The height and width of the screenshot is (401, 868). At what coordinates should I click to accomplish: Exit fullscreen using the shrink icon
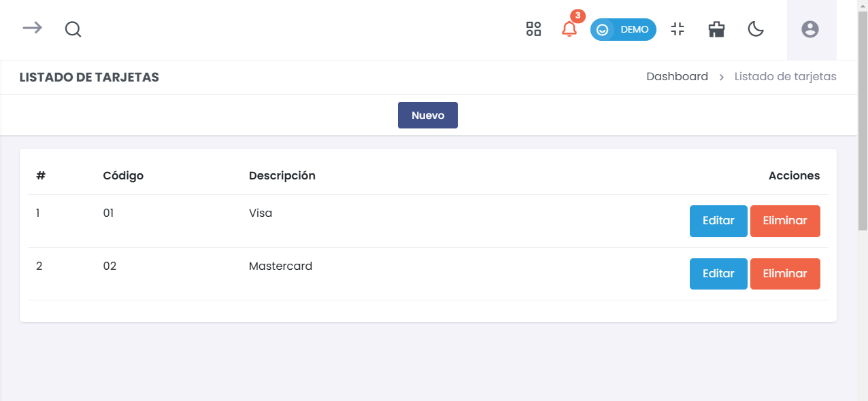pos(677,29)
